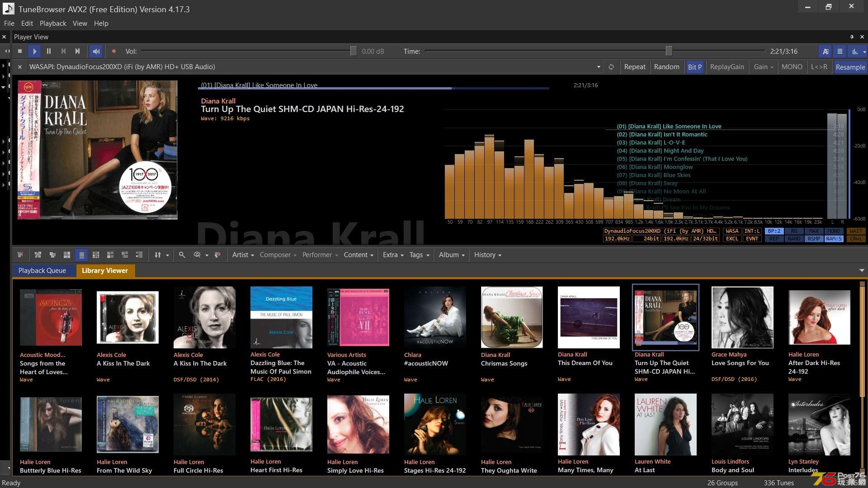Viewport: 868px width, 488px height.
Task: Open Grace Mahya Love Songs For You album
Action: coord(742,318)
